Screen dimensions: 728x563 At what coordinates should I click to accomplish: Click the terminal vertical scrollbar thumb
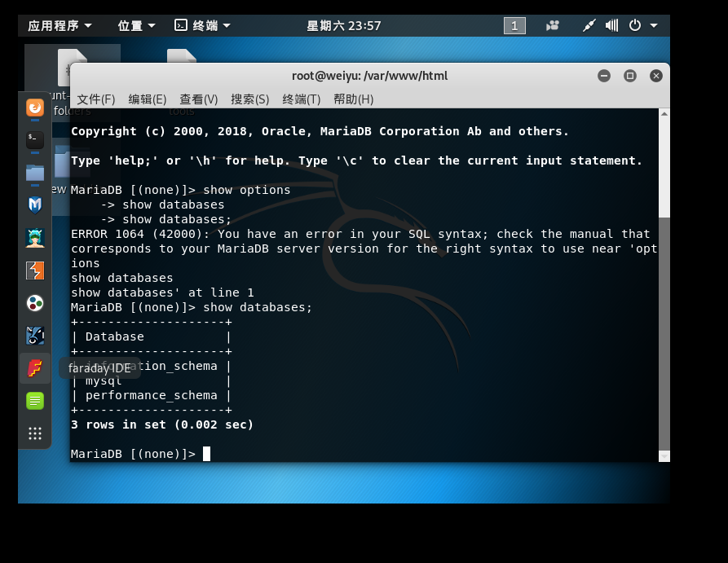(x=664, y=333)
